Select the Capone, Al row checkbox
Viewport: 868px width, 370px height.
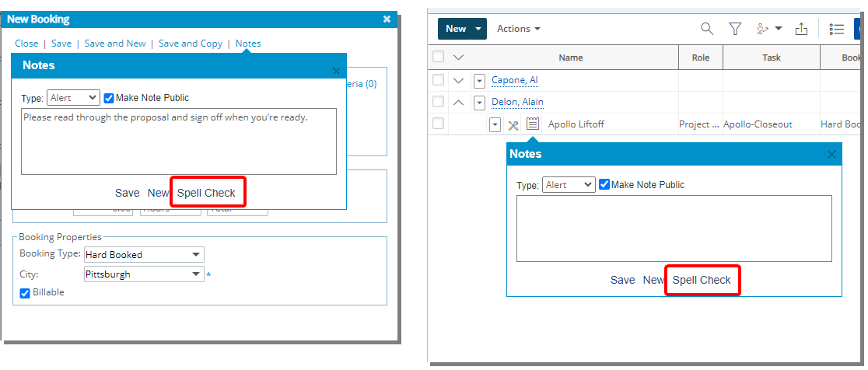[438, 80]
